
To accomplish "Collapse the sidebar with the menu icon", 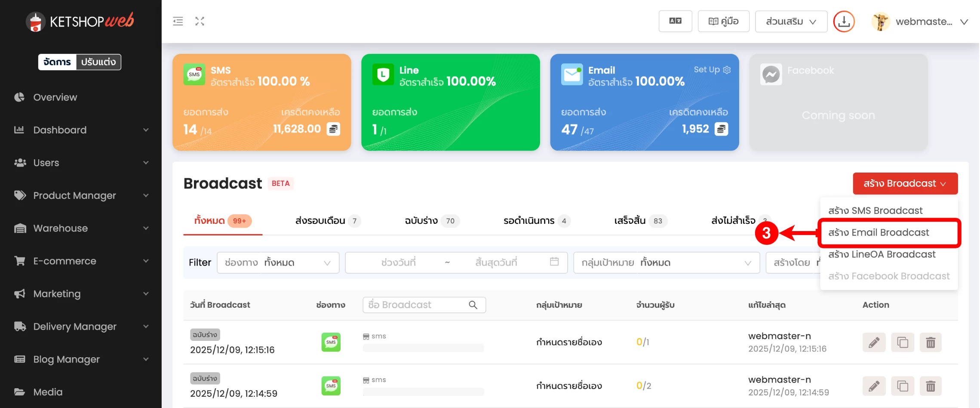I will point(178,21).
